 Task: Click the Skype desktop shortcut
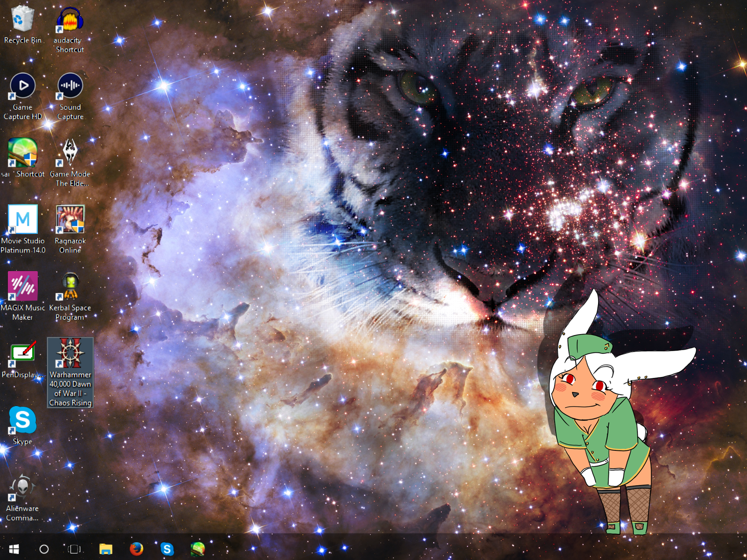pos(22,420)
